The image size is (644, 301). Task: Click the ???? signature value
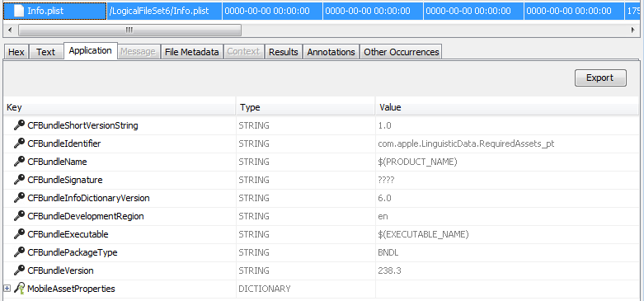pyautogui.click(x=386, y=180)
